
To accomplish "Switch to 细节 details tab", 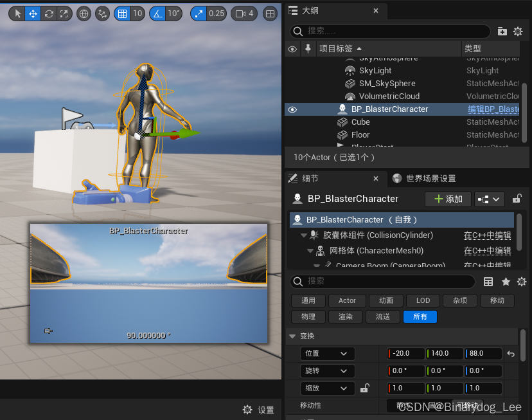I will (310, 179).
